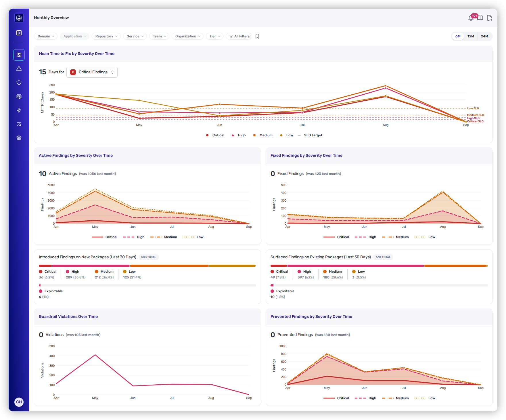Expand the Repository filter dropdown
The width and height of the screenshot is (506, 420).
click(x=106, y=36)
